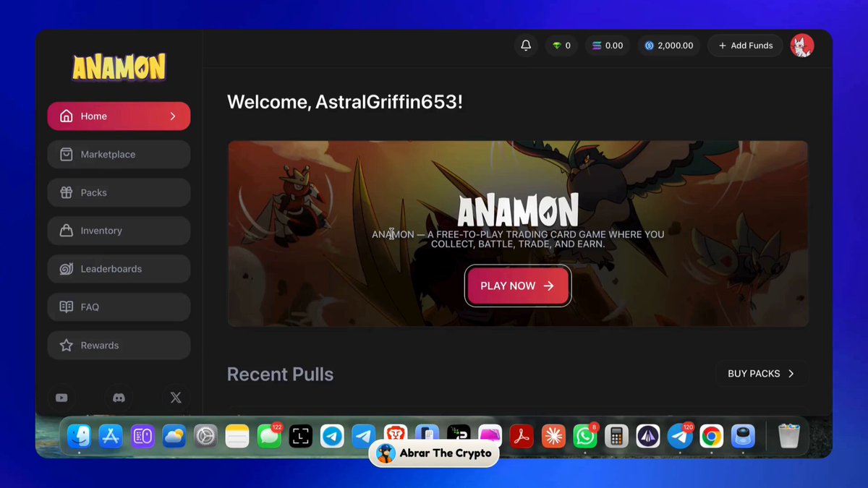This screenshot has height=488, width=868.
Task: Launch Google Chrome from the dock
Action: [x=711, y=436]
